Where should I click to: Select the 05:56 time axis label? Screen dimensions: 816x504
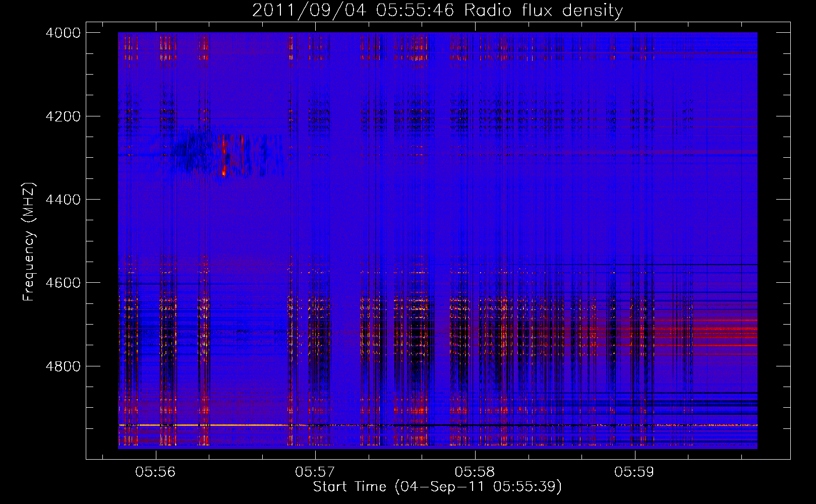tap(155, 472)
